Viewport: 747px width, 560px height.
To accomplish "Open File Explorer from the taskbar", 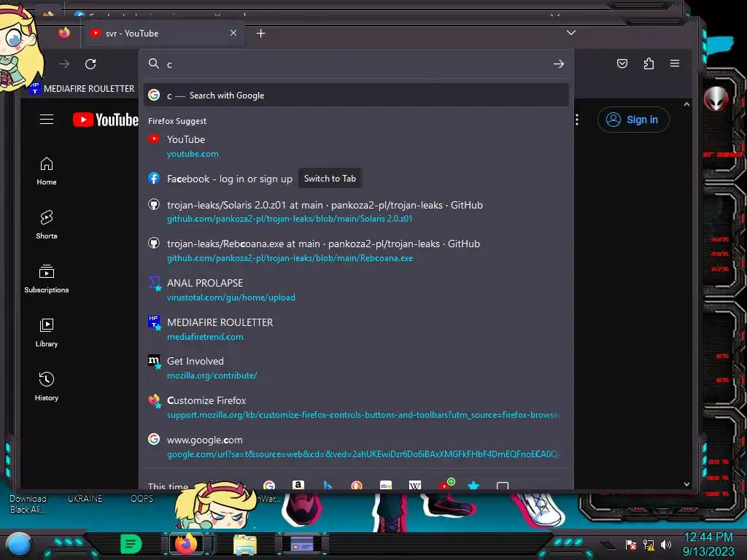I will pyautogui.click(x=245, y=544).
